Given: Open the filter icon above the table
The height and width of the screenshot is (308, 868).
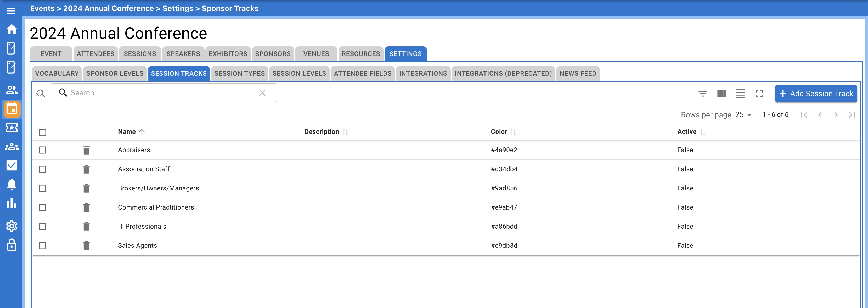Looking at the screenshot, I should point(703,94).
